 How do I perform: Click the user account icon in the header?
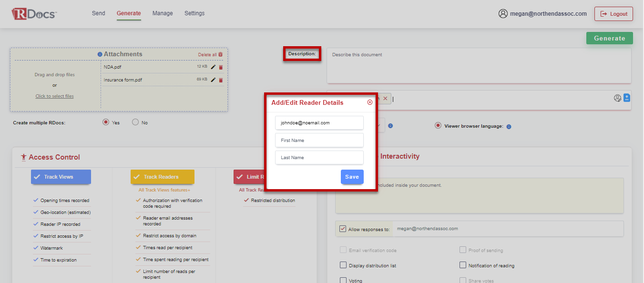[x=503, y=13]
